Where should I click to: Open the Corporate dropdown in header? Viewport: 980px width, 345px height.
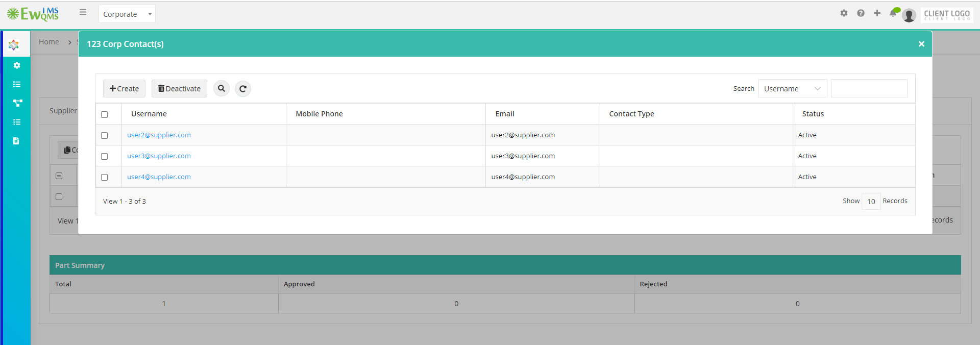(x=127, y=14)
